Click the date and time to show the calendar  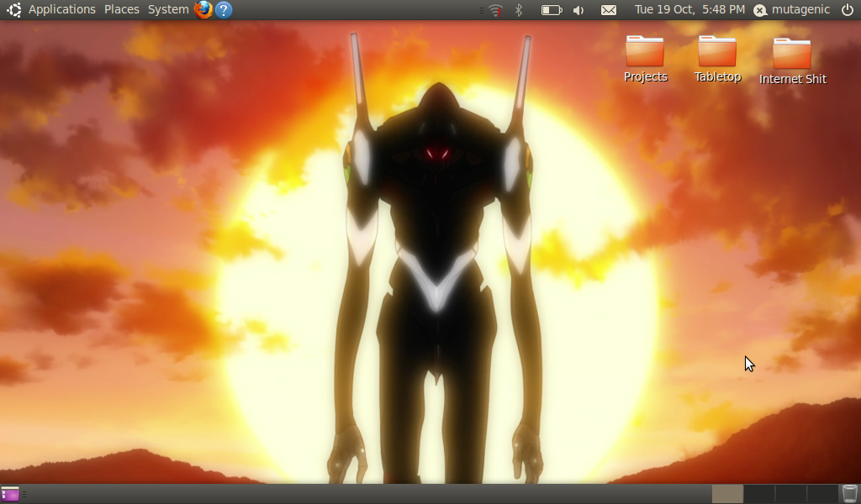[x=689, y=10]
